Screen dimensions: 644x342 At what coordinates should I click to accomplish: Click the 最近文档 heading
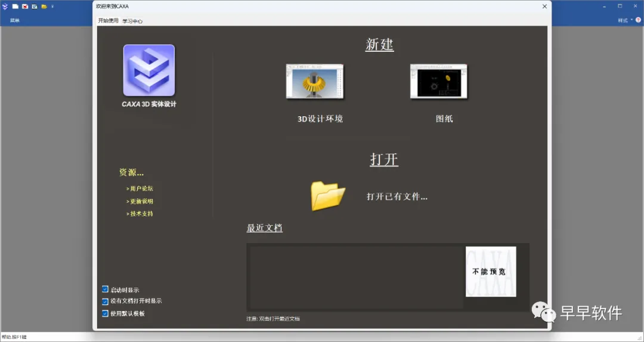(x=265, y=228)
